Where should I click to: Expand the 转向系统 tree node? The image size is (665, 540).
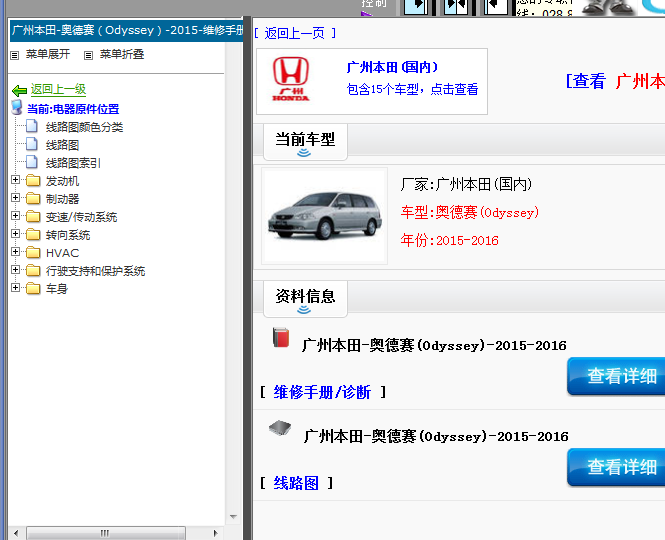click(16, 235)
